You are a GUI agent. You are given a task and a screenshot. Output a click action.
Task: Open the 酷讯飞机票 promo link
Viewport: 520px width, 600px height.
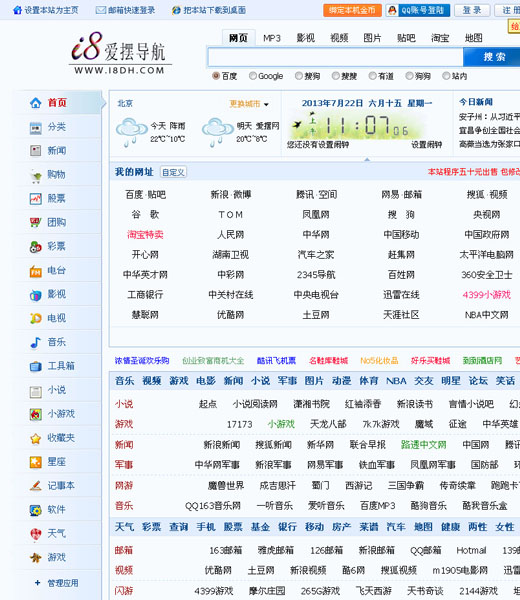[x=276, y=360]
